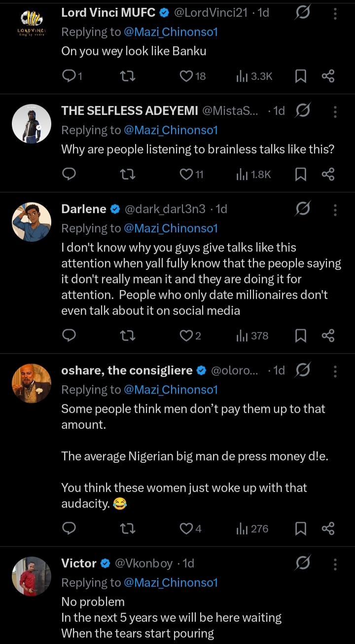Open Grok icon on Victor's reply
Viewport: 355px width, 644px height.
302,563
